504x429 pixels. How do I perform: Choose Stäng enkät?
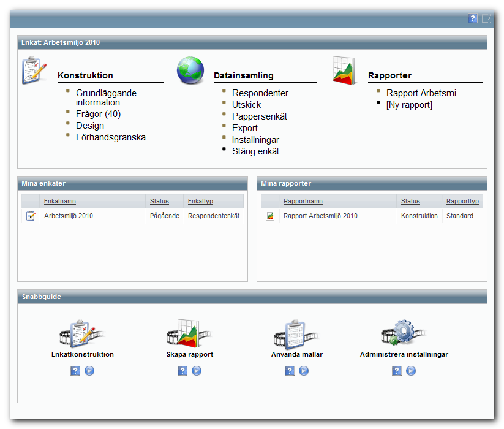click(x=255, y=151)
